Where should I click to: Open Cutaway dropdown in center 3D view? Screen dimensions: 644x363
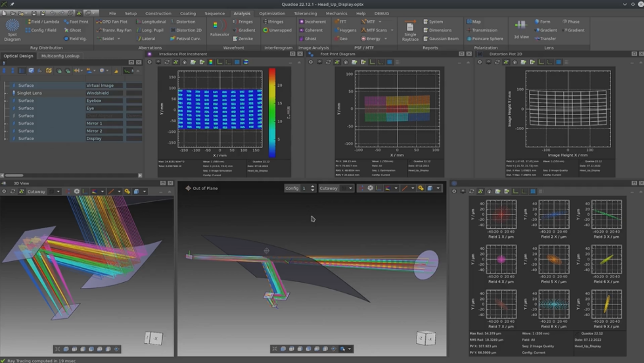coord(350,188)
